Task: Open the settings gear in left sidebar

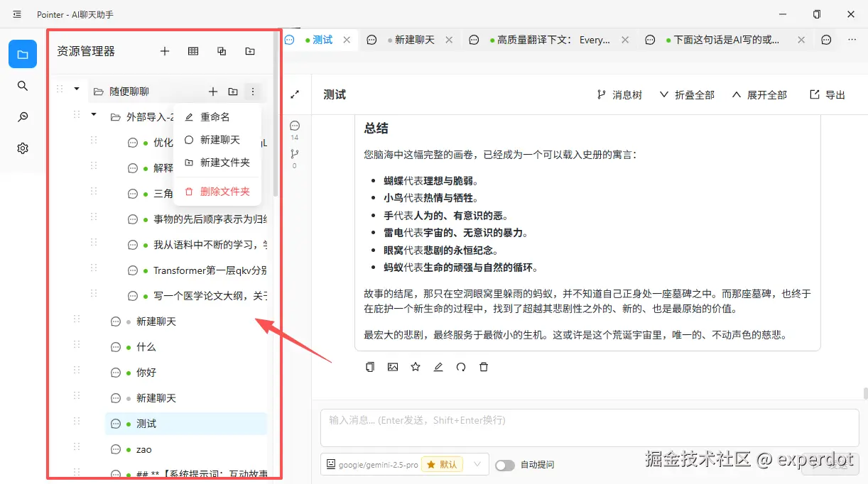Action: (23, 148)
